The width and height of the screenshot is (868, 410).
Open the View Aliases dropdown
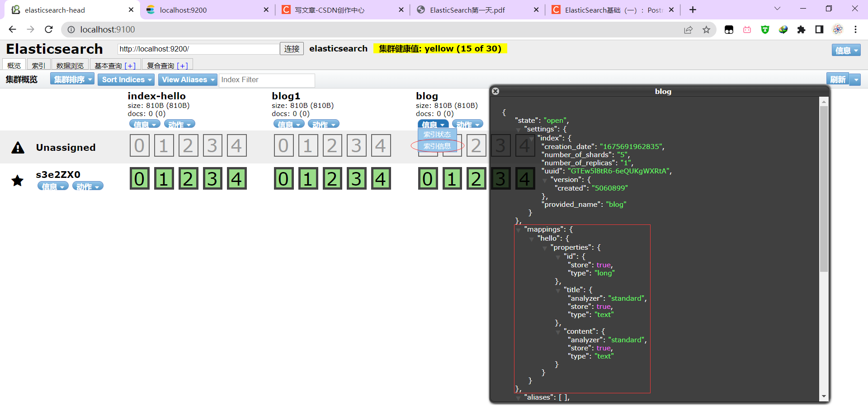coord(188,79)
